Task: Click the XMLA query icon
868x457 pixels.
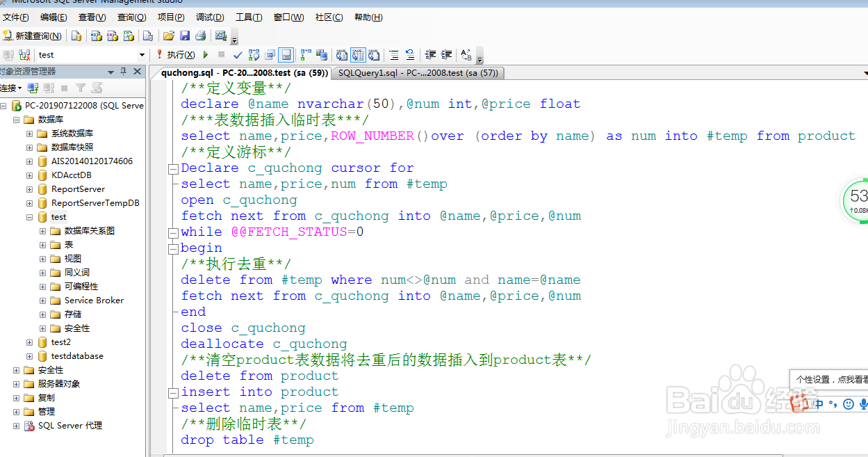Action: pos(129,35)
